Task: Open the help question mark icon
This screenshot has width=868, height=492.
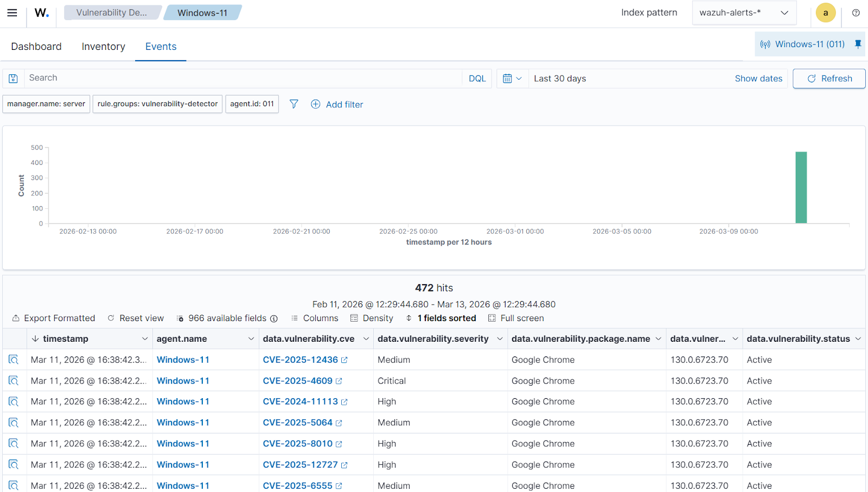Action: (856, 12)
